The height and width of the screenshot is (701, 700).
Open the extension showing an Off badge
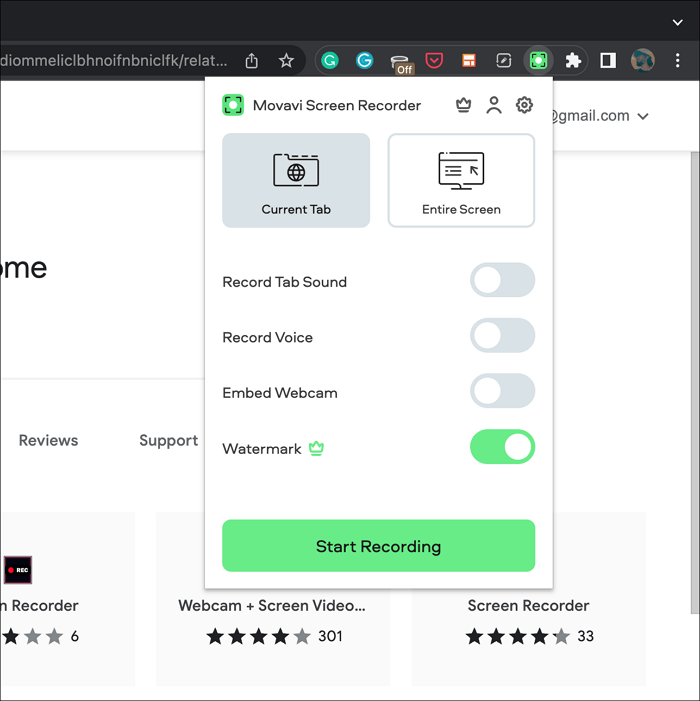401,63
